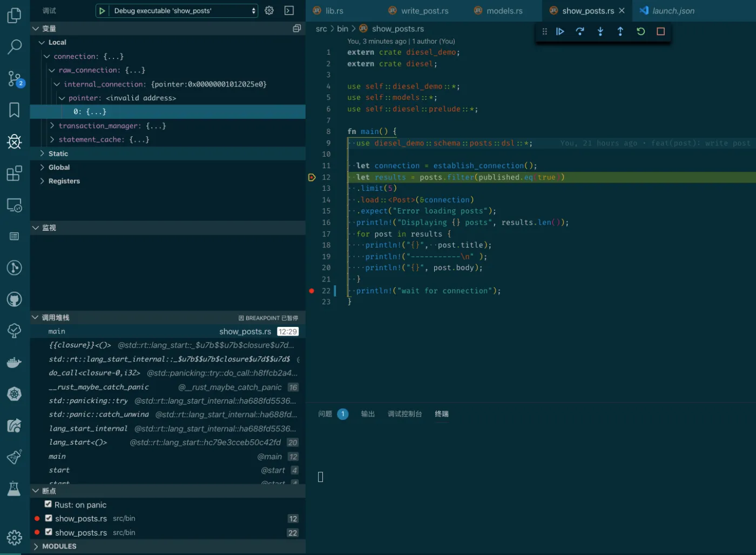Open launch.json via gear icon
Screen dimensions: 756x555
269,10
